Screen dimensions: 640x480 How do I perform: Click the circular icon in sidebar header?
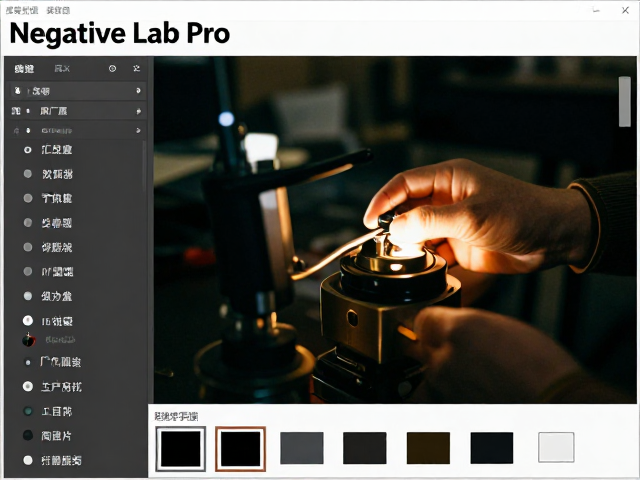click(112, 69)
